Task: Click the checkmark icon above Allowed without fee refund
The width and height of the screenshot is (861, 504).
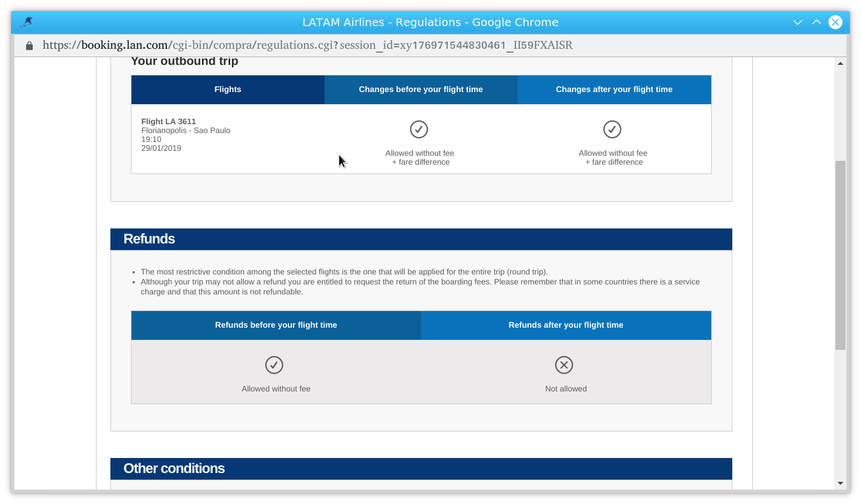Action: (x=274, y=365)
